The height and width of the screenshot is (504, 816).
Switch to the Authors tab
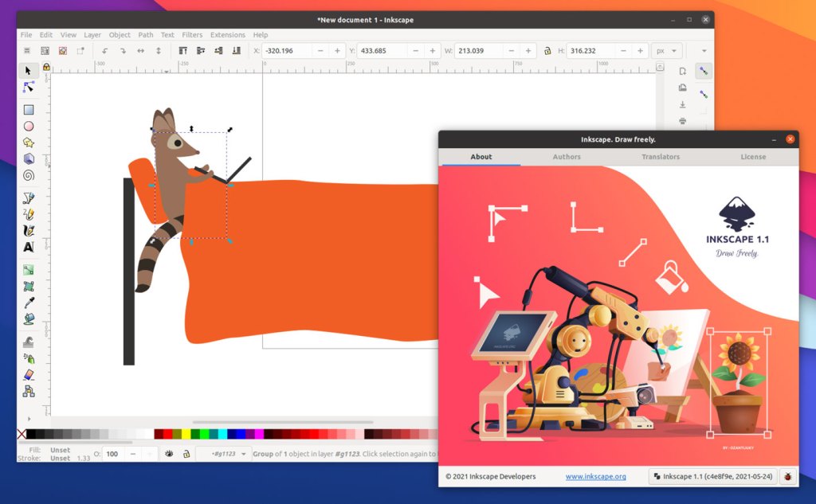(566, 157)
